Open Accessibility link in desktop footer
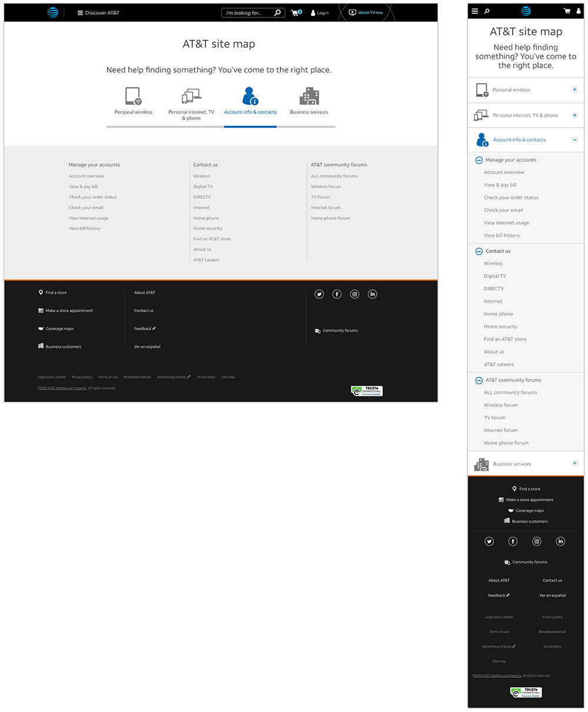This screenshot has width=588, height=712. [206, 377]
